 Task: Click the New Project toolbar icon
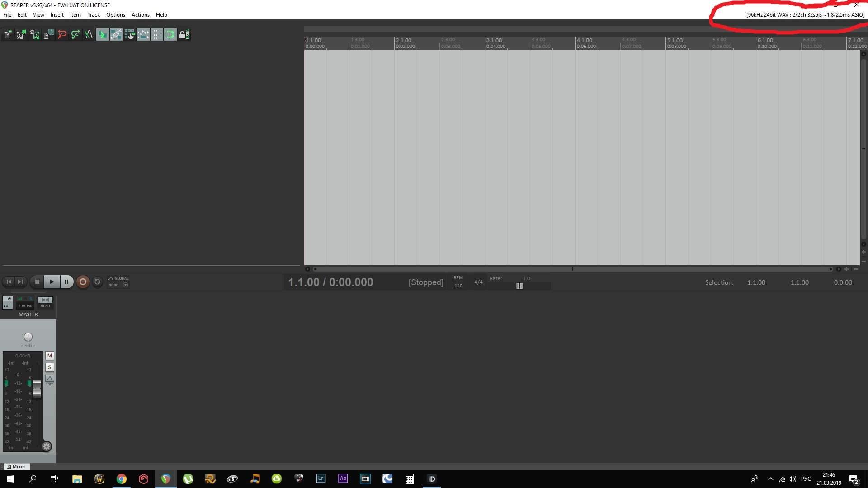[8, 35]
